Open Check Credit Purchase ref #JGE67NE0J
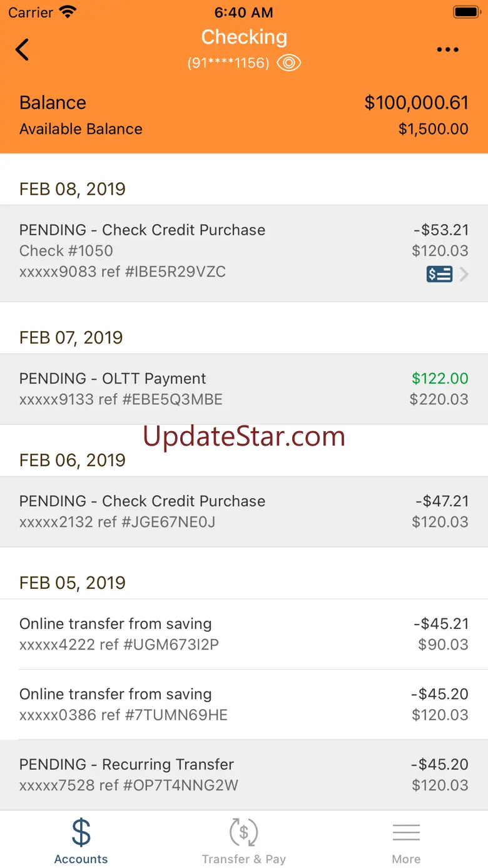Screen dimensions: 488x868 coord(244,511)
